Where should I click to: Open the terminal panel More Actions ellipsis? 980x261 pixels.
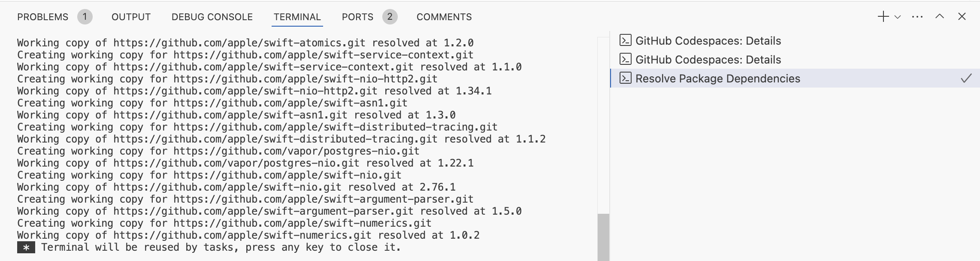click(917, 16)
